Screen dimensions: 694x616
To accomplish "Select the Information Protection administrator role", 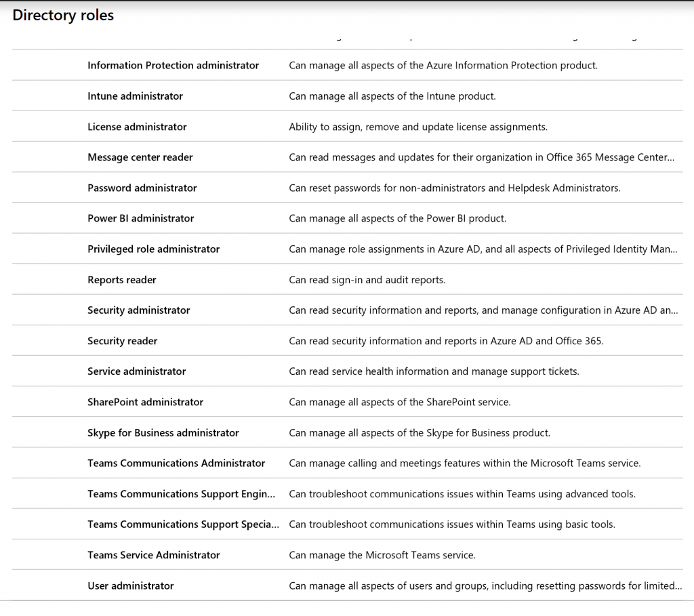I will [173, 65].
